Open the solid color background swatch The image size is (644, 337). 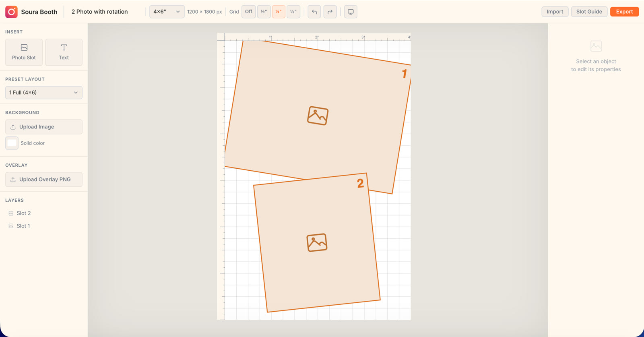tap(12, 143)
